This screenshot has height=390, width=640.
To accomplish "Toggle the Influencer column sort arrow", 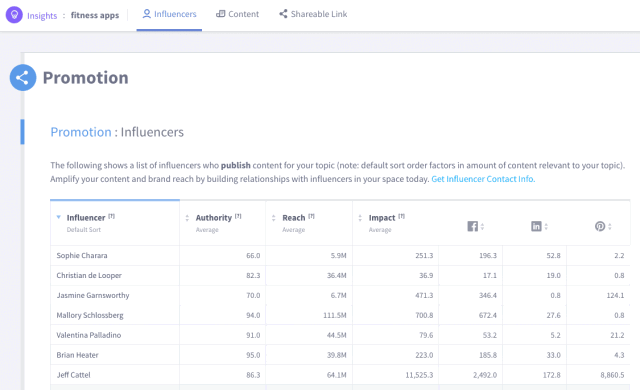I will point(59,217).
